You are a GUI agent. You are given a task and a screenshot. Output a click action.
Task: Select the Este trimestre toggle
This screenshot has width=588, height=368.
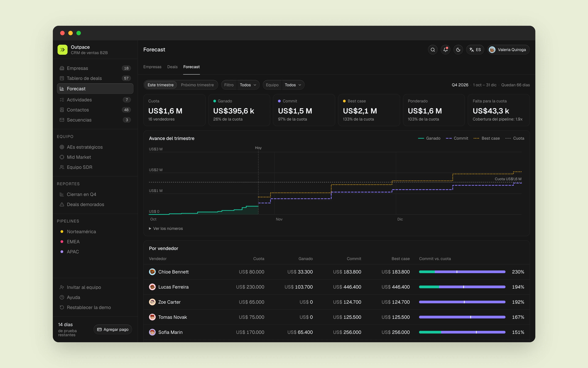point(161,85)
